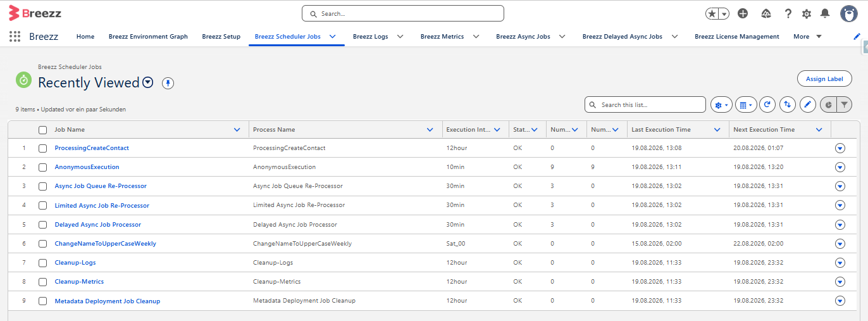868x321 pixels.
Task: View the Notifications bell
Action: pyautogui.click(x=825, y=13)
